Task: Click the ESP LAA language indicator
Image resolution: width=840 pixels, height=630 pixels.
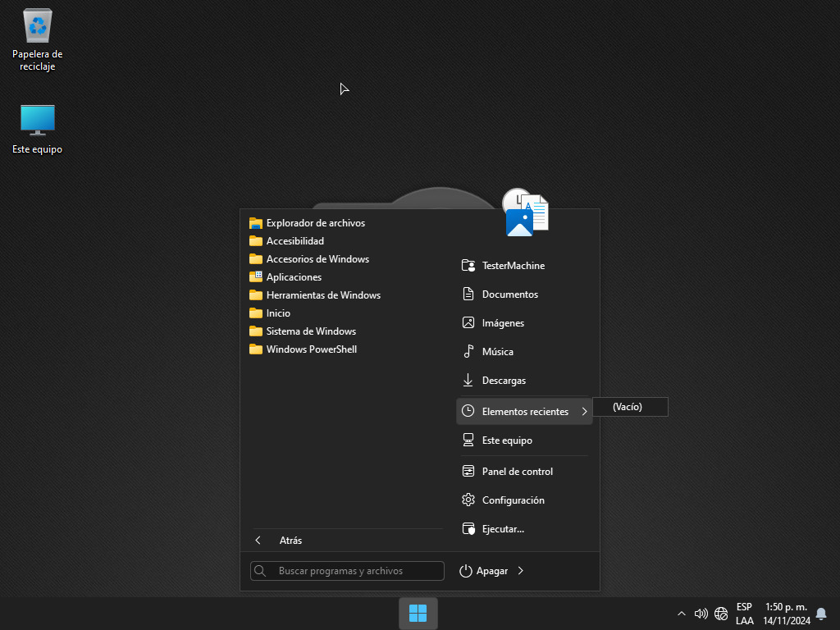Action: click(744, 614)
